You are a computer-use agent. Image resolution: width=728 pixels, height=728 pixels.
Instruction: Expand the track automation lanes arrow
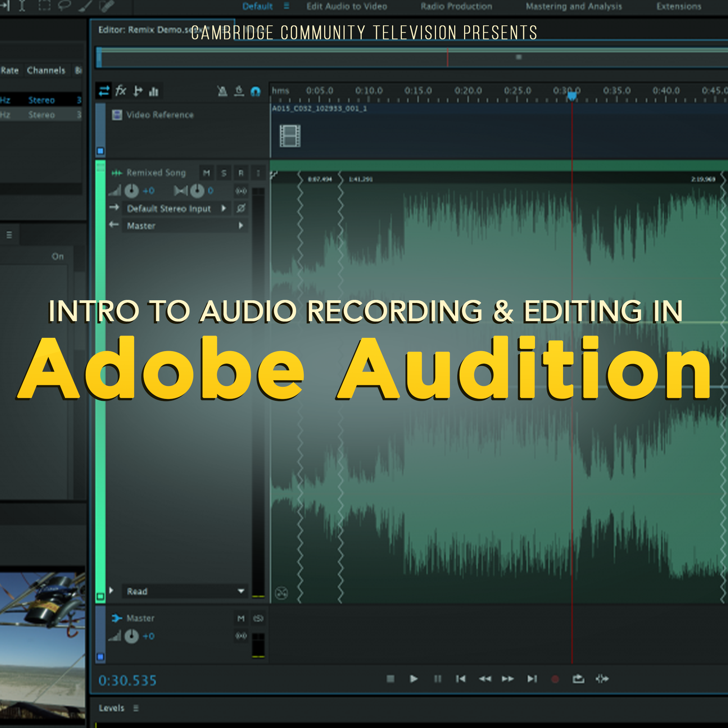point(111,590)
